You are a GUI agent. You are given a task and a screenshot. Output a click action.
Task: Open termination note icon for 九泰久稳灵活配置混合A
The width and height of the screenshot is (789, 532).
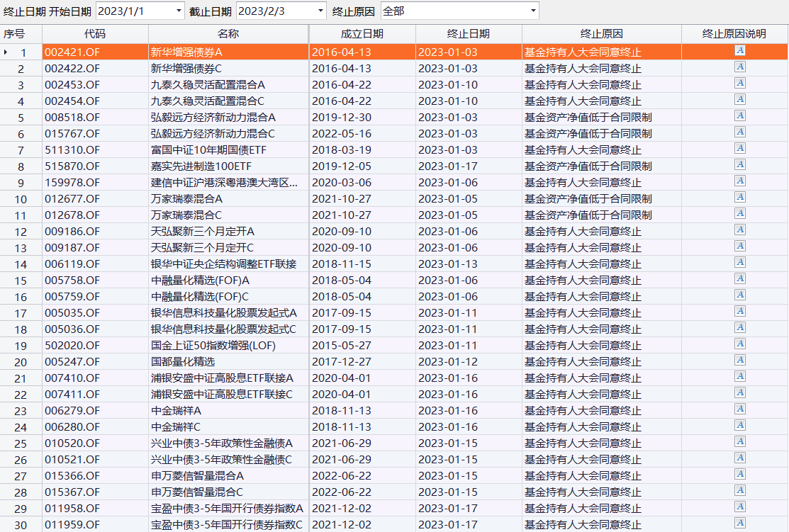(x=739, y=83)
